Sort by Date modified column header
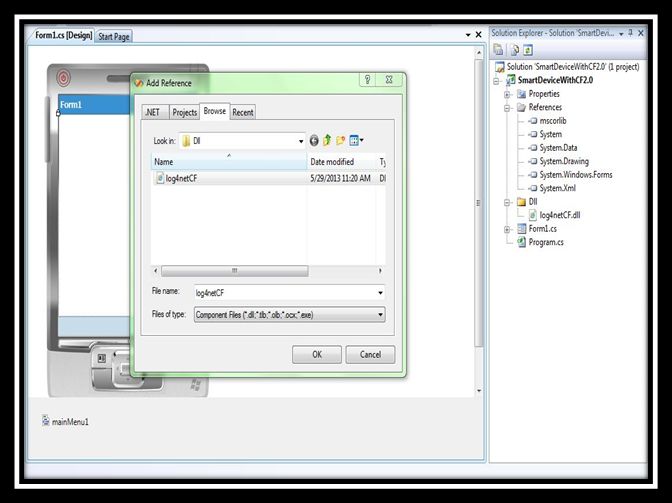This screenshot has width=672, height=503. (341, 162)
